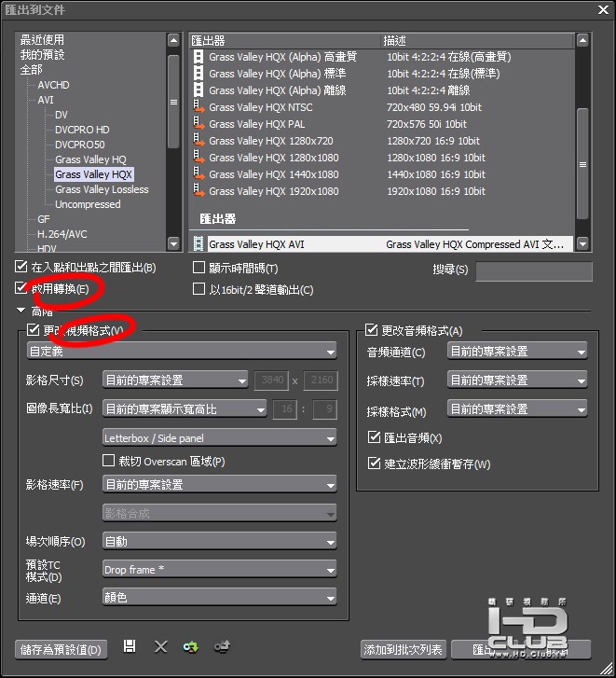Screen dimensions: 616x678
Task: Click the 搜尋 search input field
Action: 534,271
